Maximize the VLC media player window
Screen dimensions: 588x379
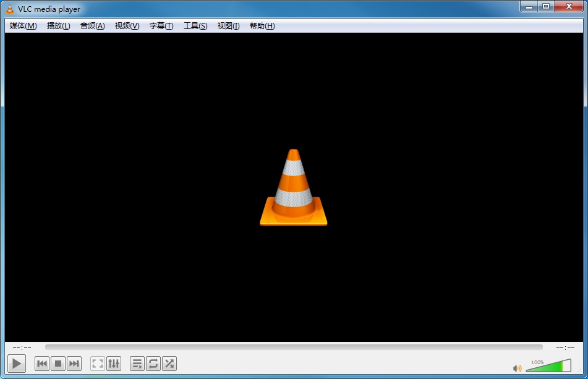coord(546,6)
